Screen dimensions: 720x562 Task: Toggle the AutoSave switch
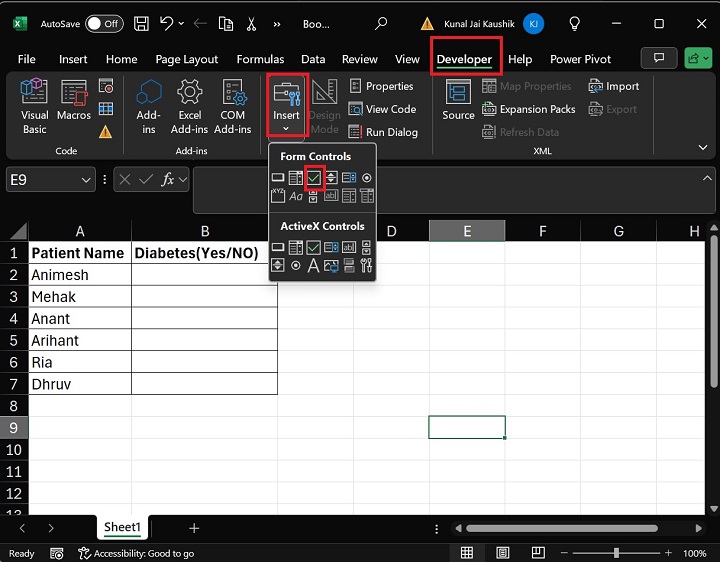104,23
